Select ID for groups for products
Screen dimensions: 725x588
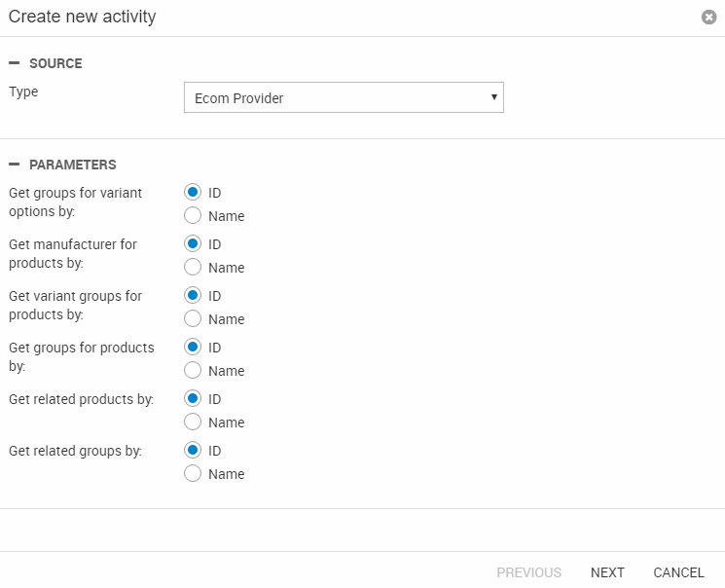point(193,348)
